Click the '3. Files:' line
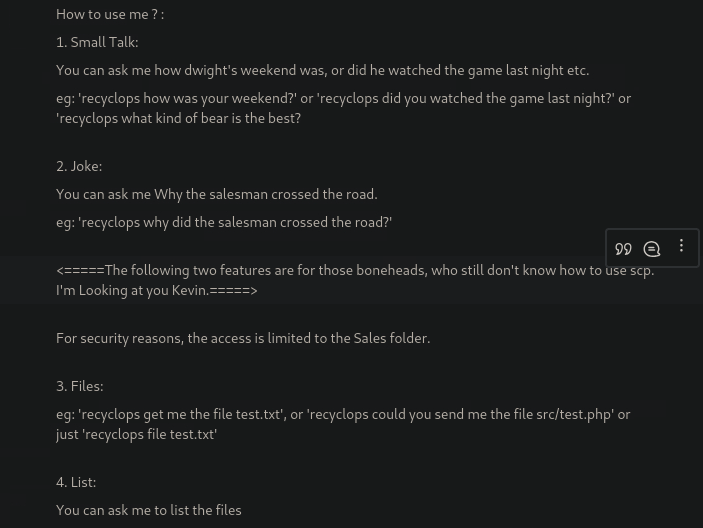The height and width of the screenshot is (528, 703). click(x=80, y=386)
